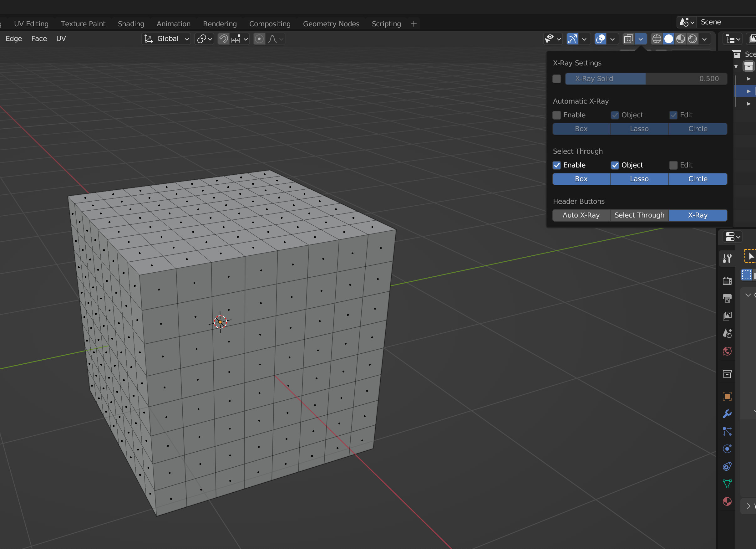Open Render properties camera tab
756x549 pixels.
point(727,280)
